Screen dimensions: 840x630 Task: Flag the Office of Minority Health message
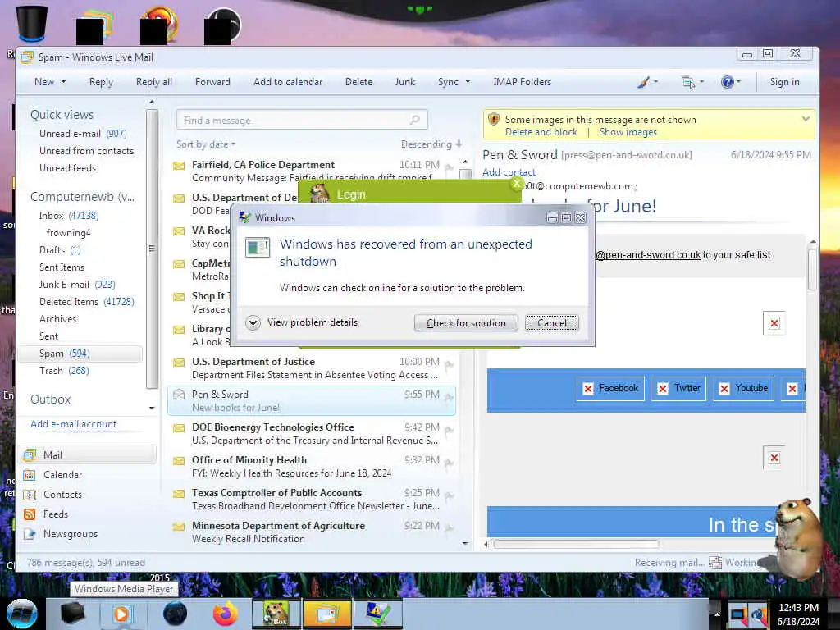click(449, 463)
